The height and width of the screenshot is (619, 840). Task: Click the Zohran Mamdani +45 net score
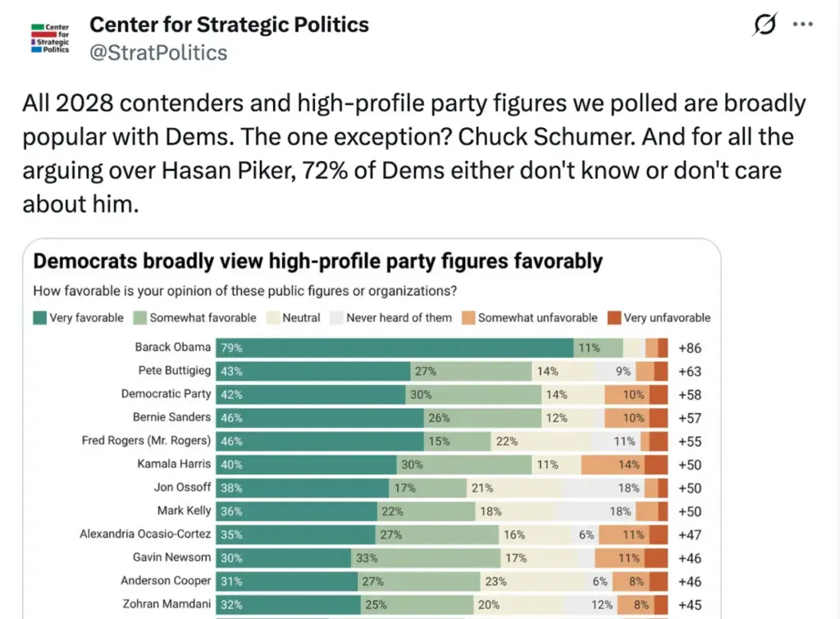point(689,605)
